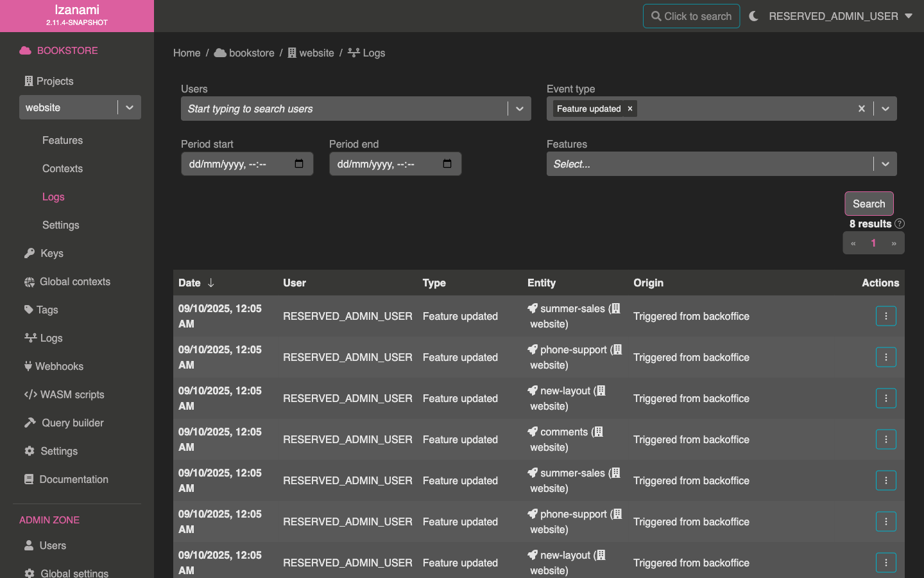Open actions menu for comments log row
The image size is (924, 578).
point(886,439)
